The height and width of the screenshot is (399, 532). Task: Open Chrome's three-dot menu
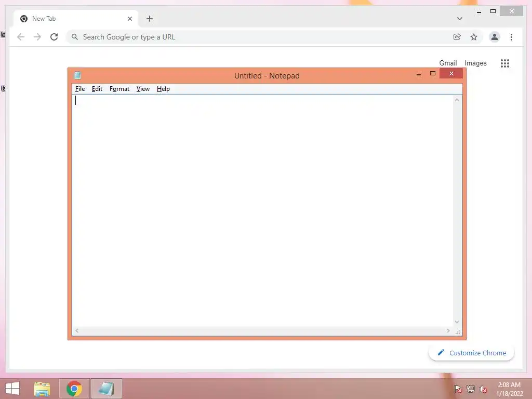tap(511, 37)
